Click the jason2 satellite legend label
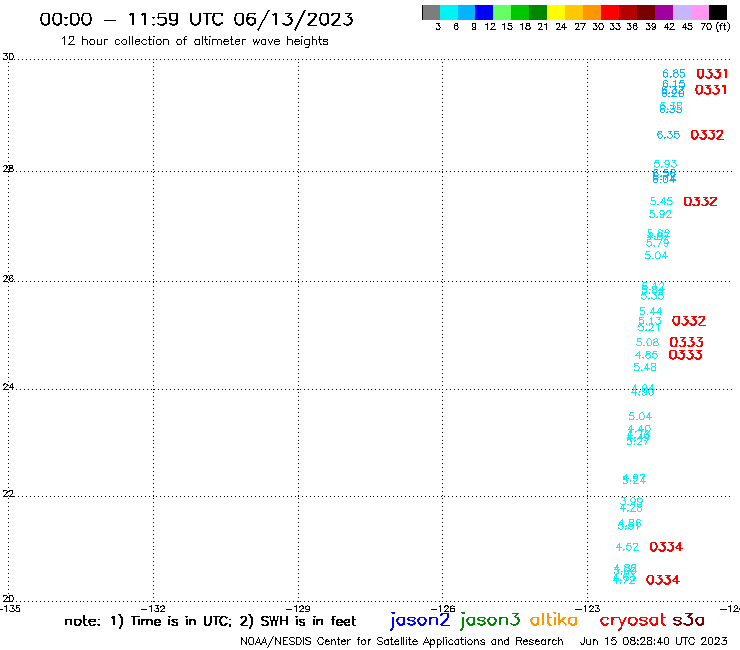Viewport: 740px width, 650px height. click(420, 620)
